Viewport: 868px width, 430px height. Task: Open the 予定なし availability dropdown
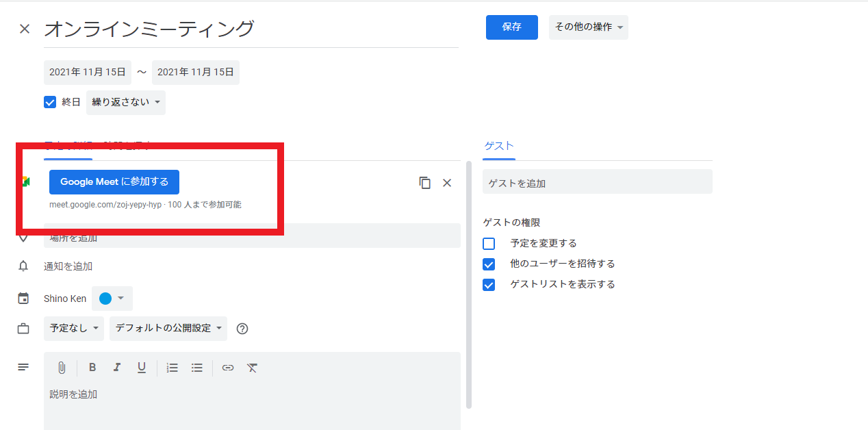tap(74, 329)
